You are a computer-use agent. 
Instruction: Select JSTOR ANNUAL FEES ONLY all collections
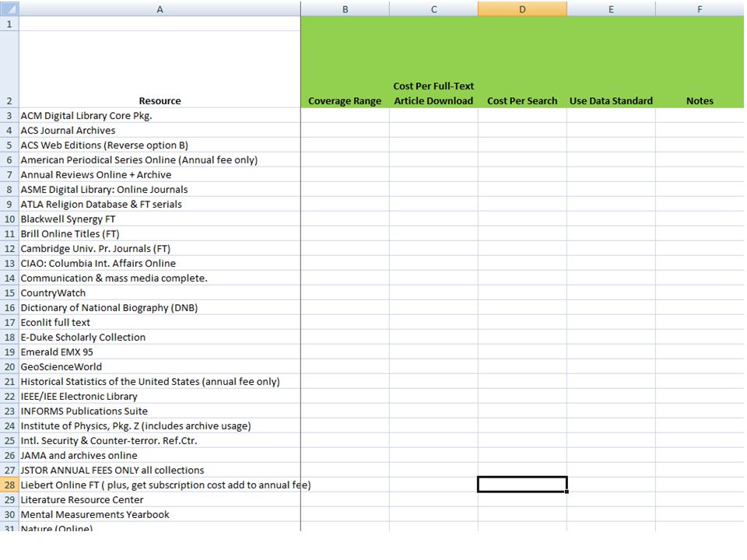click(x=160, y=470)
